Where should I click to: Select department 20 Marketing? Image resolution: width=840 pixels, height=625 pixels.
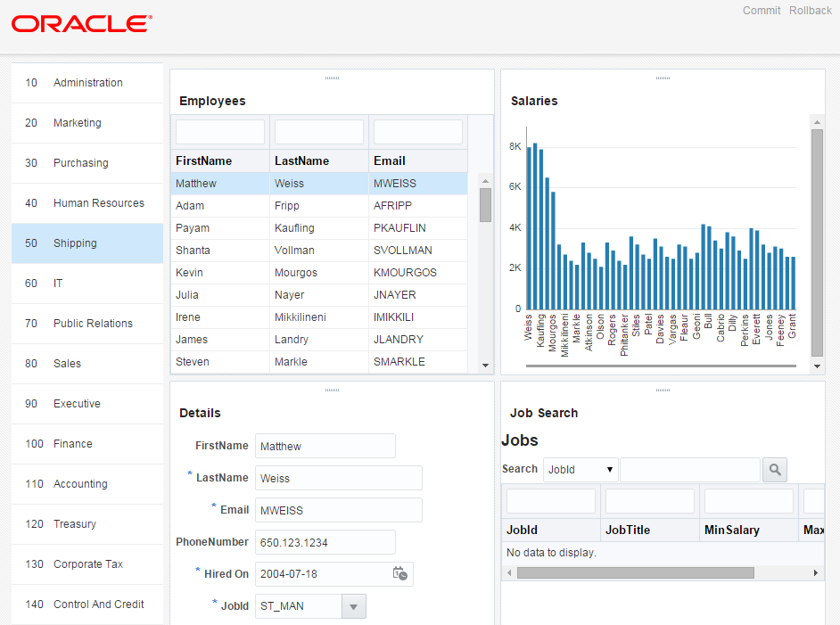(x=87, y=123)
